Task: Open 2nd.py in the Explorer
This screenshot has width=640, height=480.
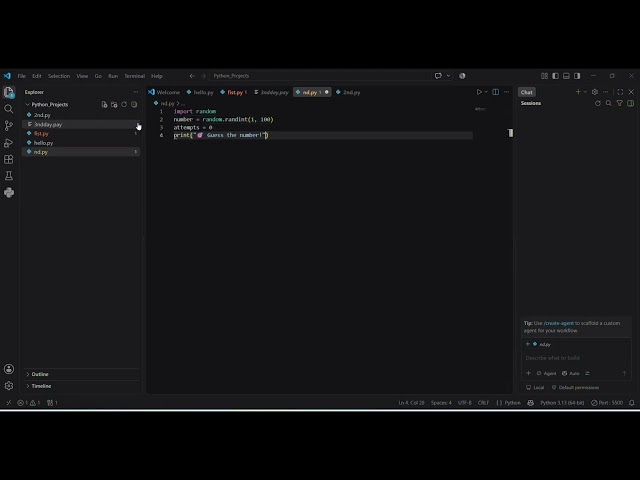Action: click(x=82, y=115)
